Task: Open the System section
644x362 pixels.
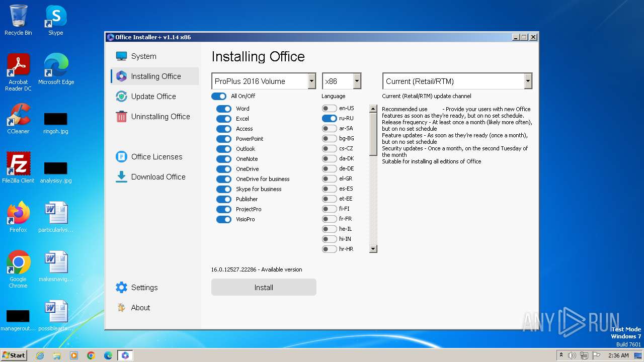Action: click(155, 56)
